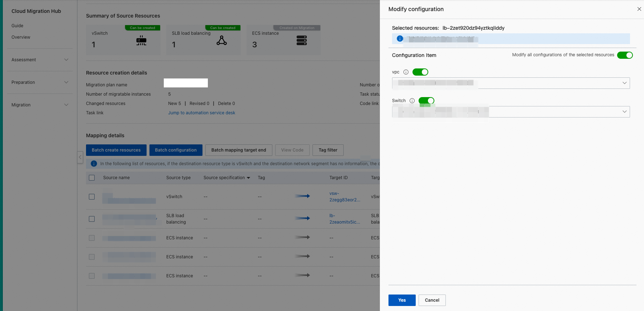Expand the Assessment menu
This screenshot has width=644, height=311.
40,60
